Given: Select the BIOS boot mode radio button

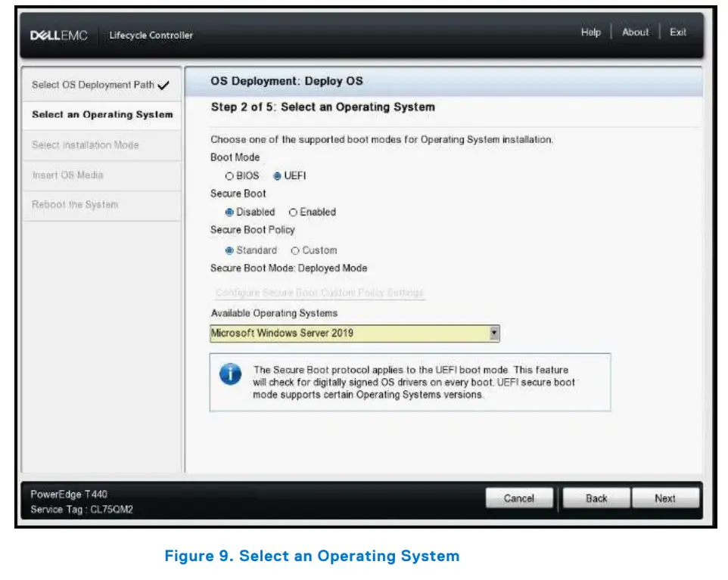Looking at the screenshot, I should click(x=229, y=175).
